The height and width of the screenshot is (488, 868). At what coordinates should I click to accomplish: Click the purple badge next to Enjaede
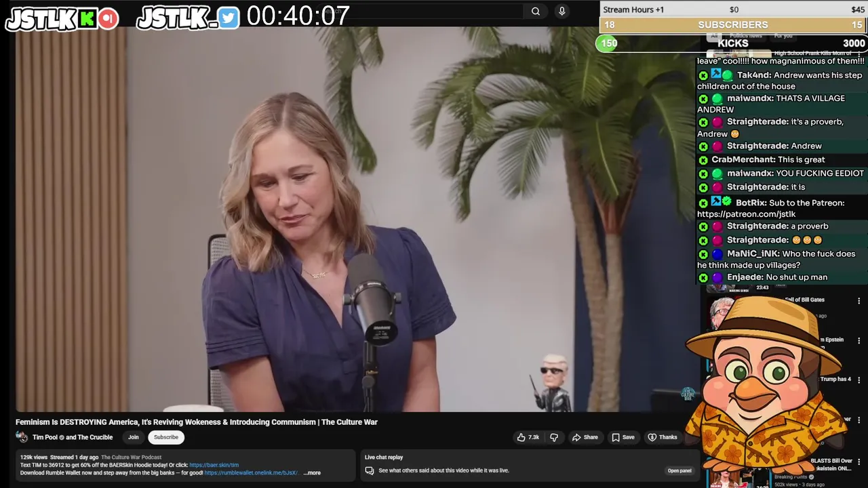coord(717,277)
